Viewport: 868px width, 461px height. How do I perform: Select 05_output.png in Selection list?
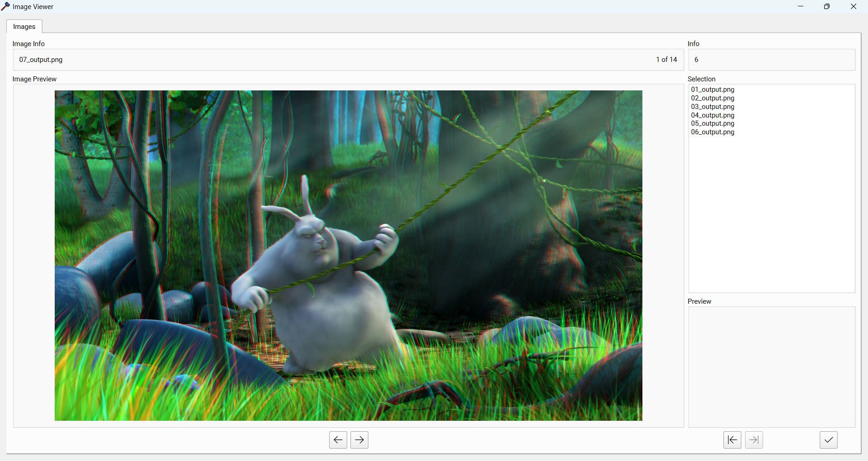(x=712, y=123)
